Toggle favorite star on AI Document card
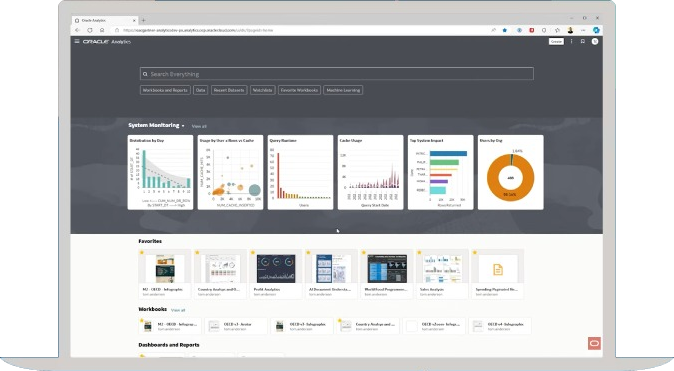 (x=308, y=252)
